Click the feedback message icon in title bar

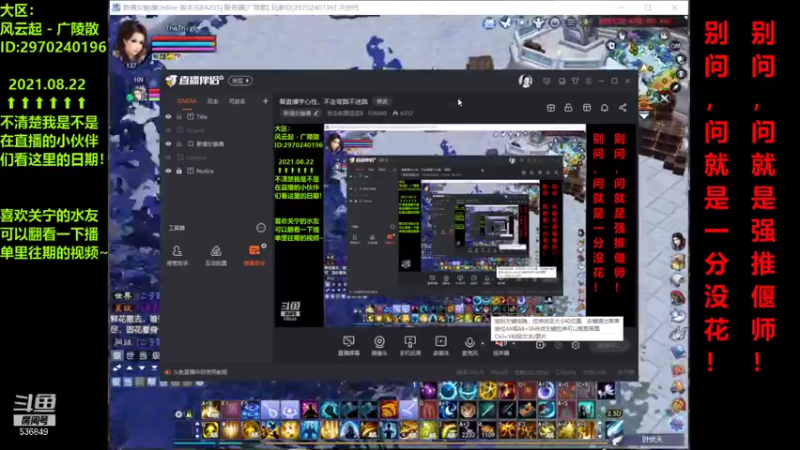546,81
